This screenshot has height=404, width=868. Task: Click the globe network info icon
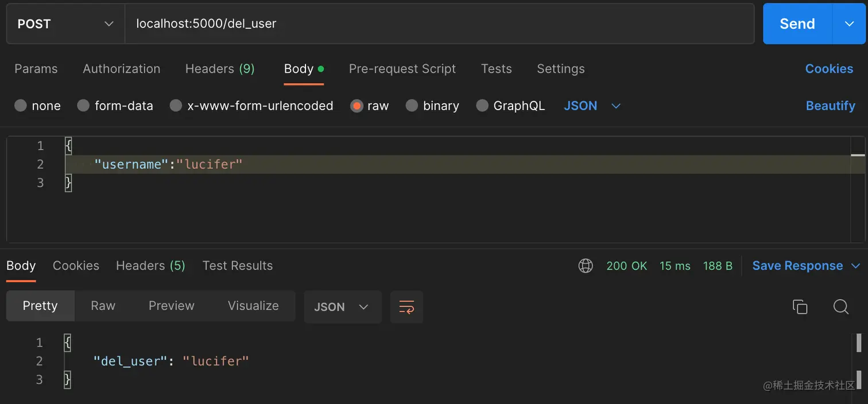pos(586,266)
